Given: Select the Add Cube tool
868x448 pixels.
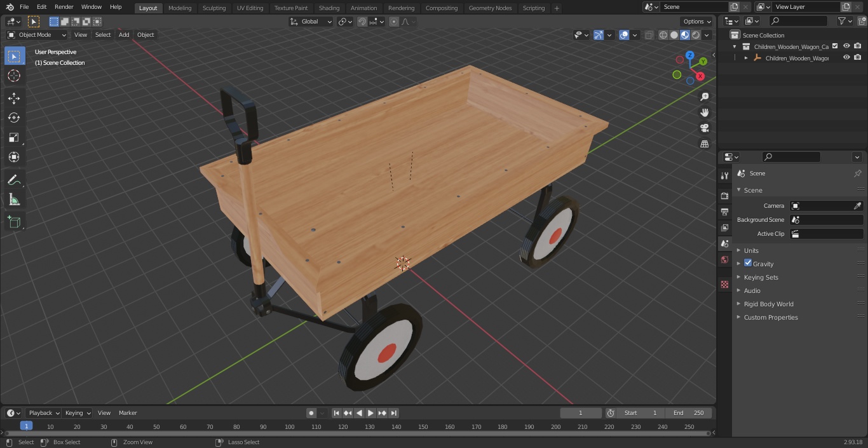Looking at the screenshot, I should click(14, 222).
